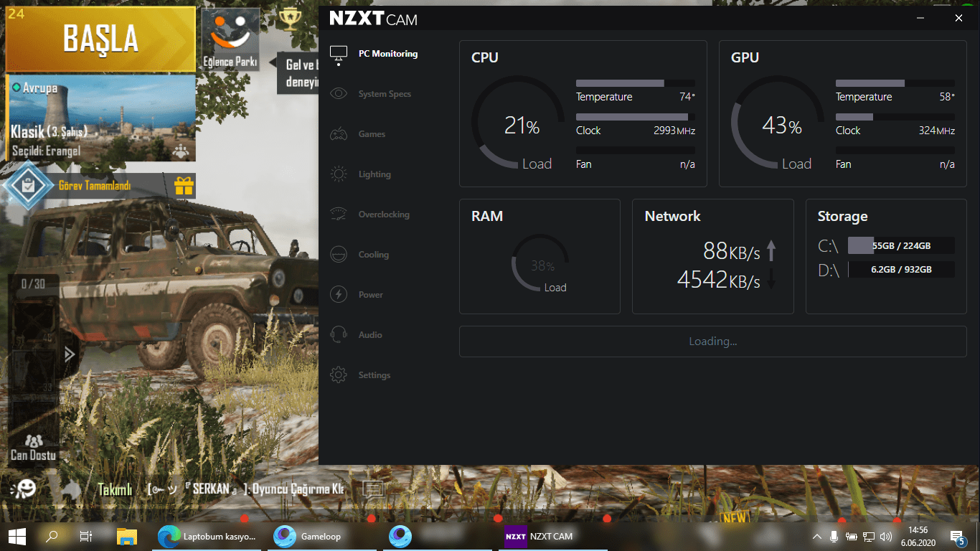Click the 88KB/s upload speed

coord(732,251)
